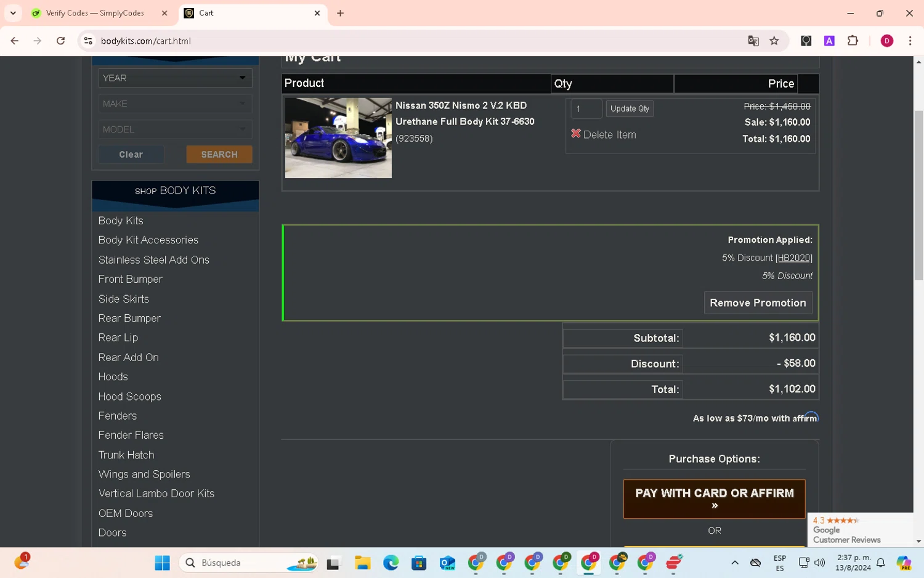Open the OEM Doors category
924x578 pixels.
tap(126, 513)
